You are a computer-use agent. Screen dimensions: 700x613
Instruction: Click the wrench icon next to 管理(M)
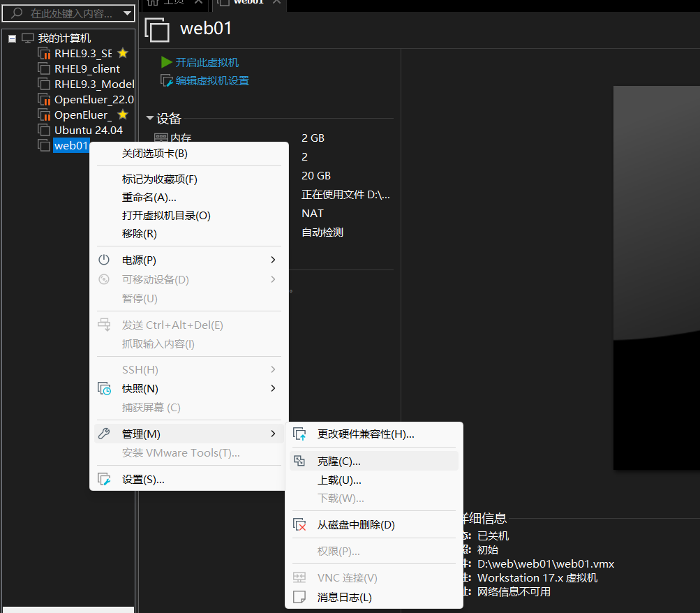pos(104,434)
